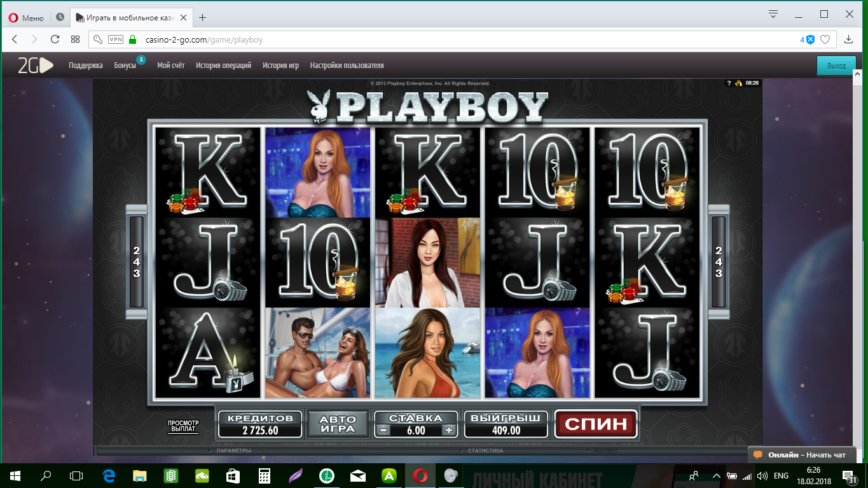
Task: Open the Opera Меню button
Action: pyautogui.click(x=26, y=18)
